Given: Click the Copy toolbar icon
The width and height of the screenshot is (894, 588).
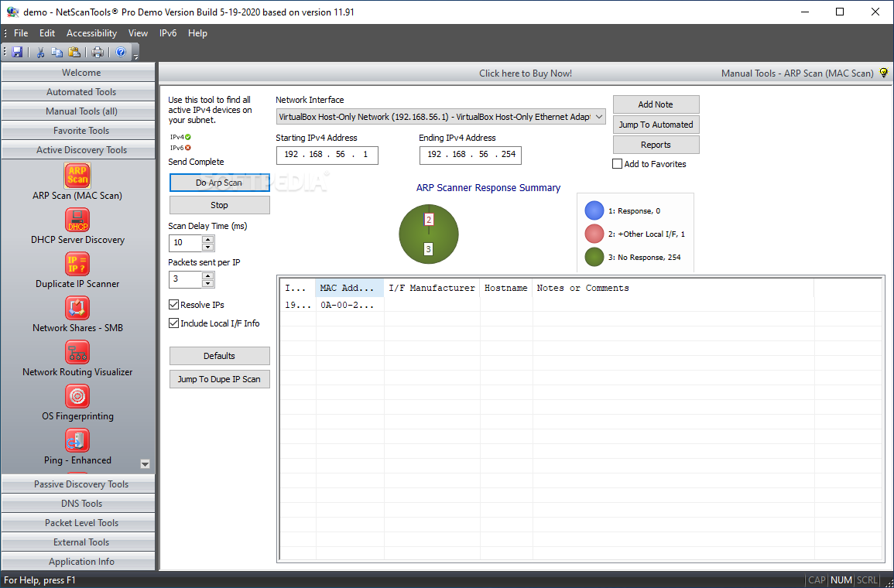Looking at the screenshot, I should click(57, 53).
